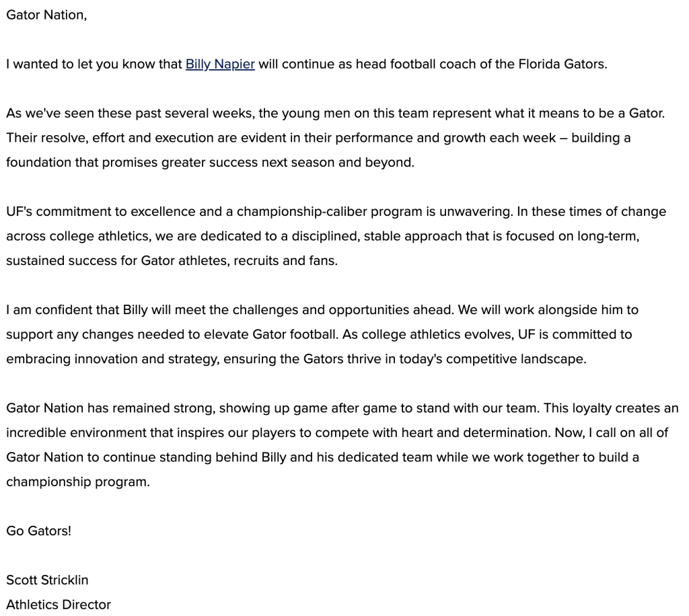Viewport: 689px width, 616px height.
Task: Click the 'Gator Nation,' greeting line
Action: (46, 15)
